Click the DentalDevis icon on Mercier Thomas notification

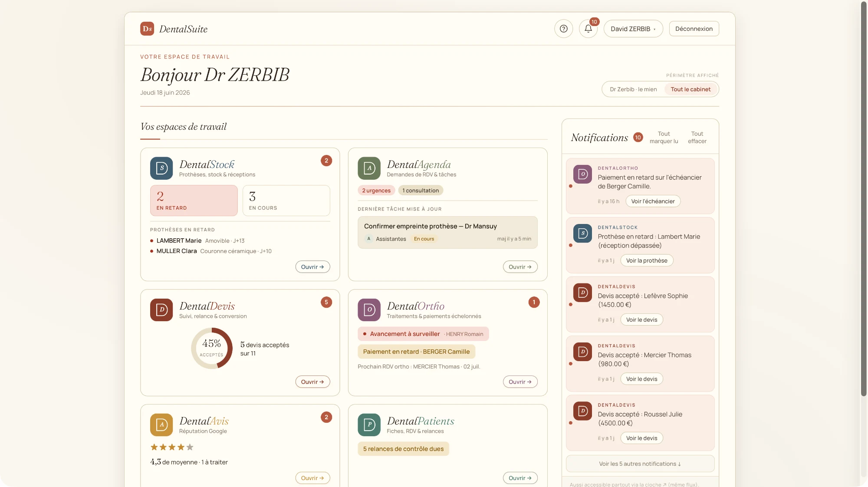coord(582,352)
